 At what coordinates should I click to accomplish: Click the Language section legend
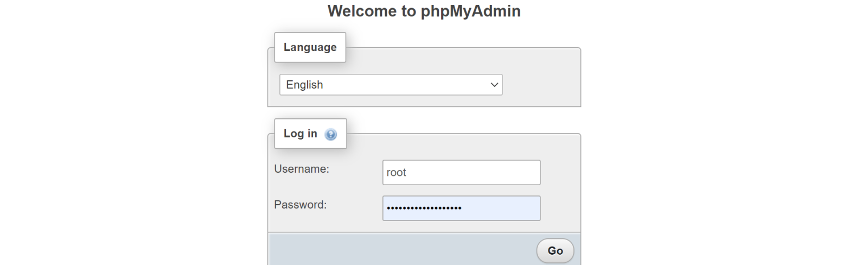pos(310,47)
